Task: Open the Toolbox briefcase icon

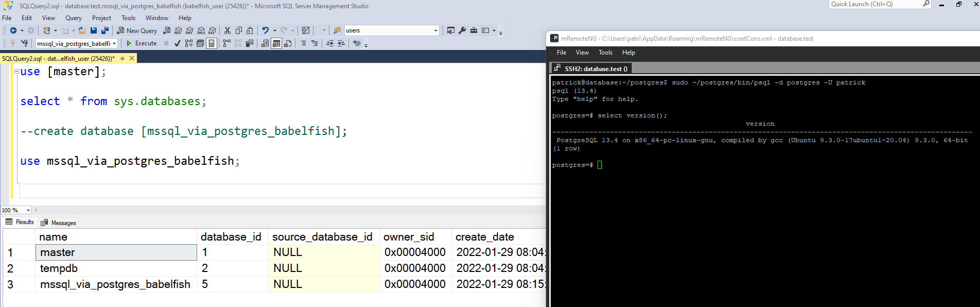Action: 474,30
